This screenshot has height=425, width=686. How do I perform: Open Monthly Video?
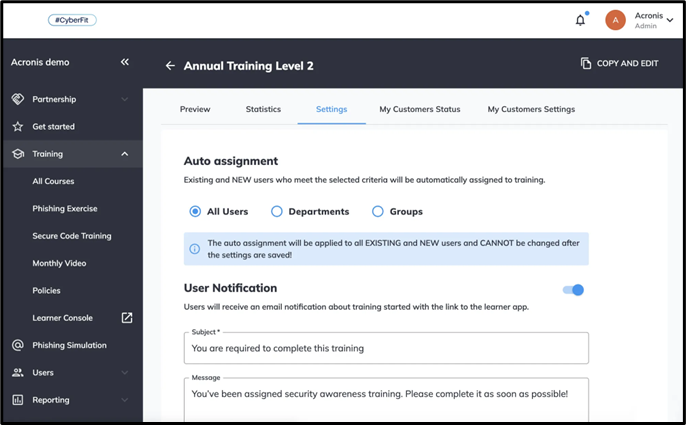coord(59,263)
